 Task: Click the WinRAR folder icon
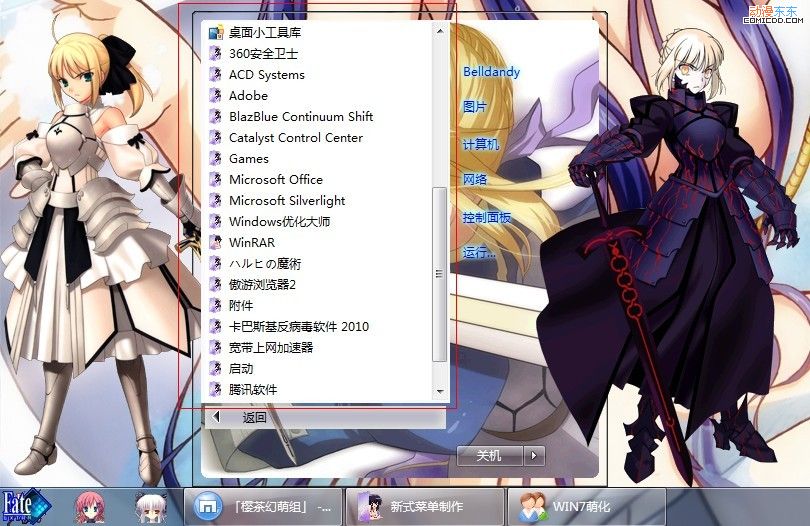pos(215,242)
